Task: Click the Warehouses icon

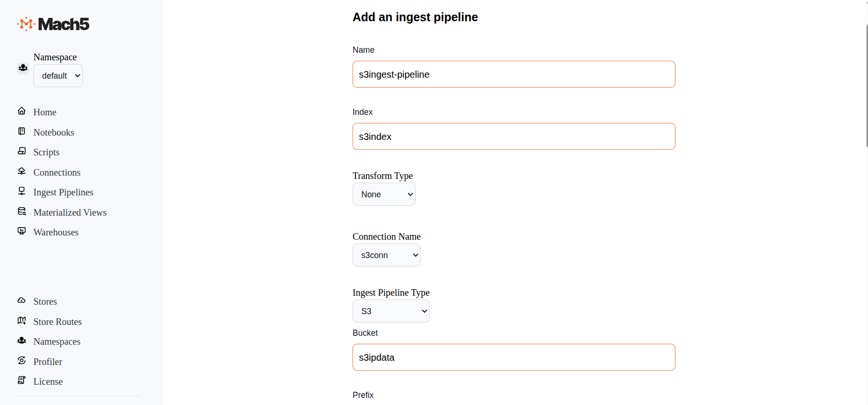Action: point(22,231)
